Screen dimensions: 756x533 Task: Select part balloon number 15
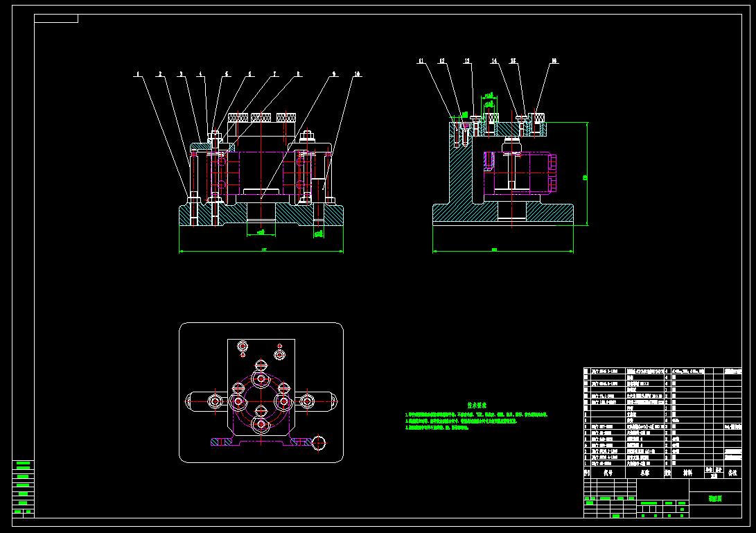513,61
